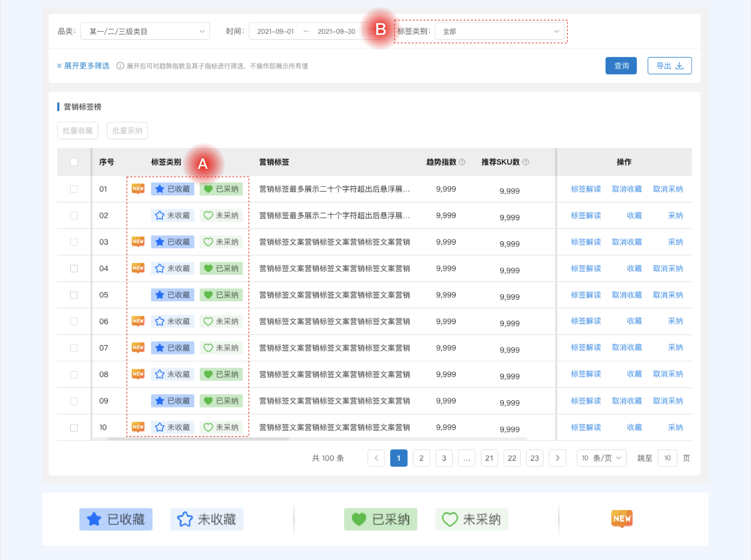The width and height of the screenshot is (751, 560).
Task: Go to page 21
Action: pos(489,458)
